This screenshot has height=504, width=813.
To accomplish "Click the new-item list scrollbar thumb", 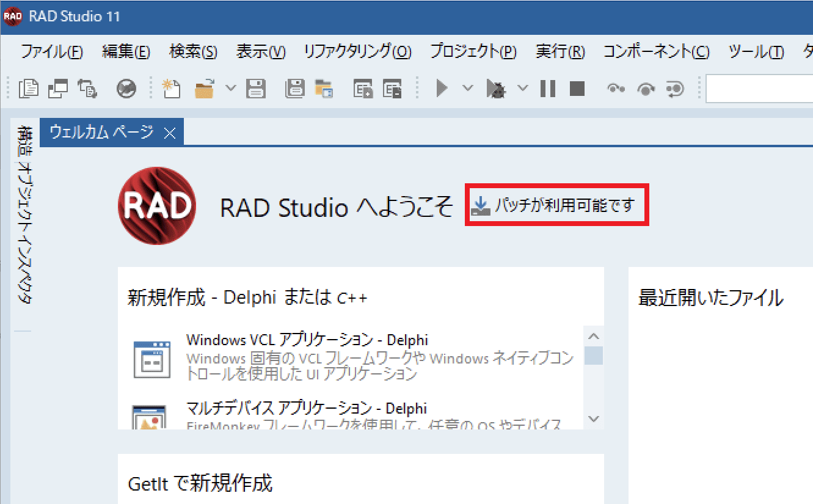I will 594,355.
